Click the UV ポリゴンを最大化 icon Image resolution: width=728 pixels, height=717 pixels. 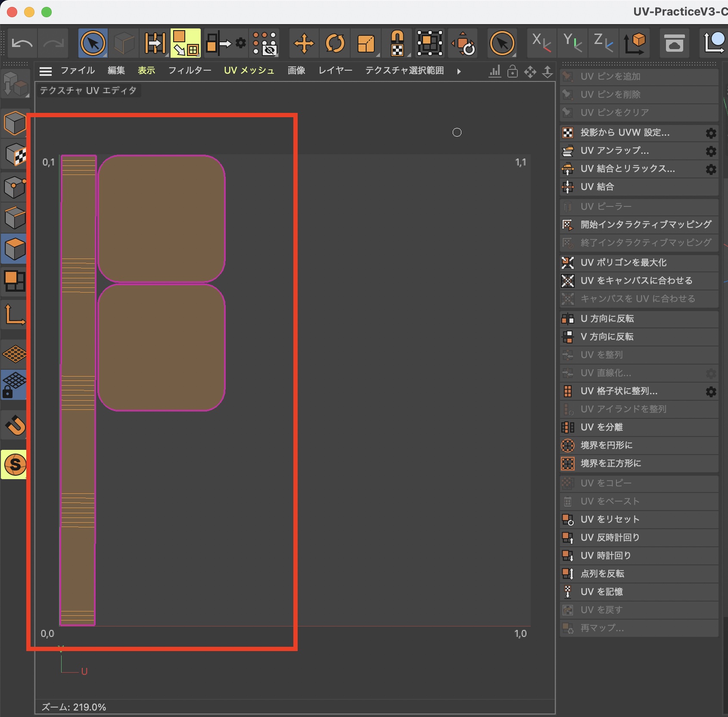[568, 262]
